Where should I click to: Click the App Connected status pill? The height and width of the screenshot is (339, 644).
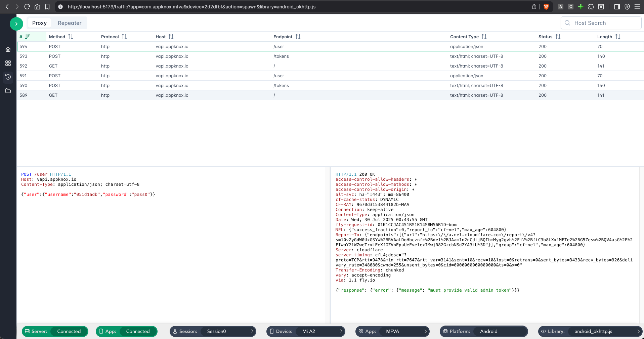click(127, 331)
